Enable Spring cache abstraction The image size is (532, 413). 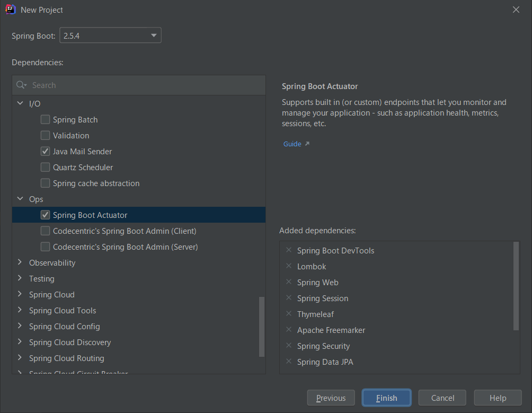(45, 183)
